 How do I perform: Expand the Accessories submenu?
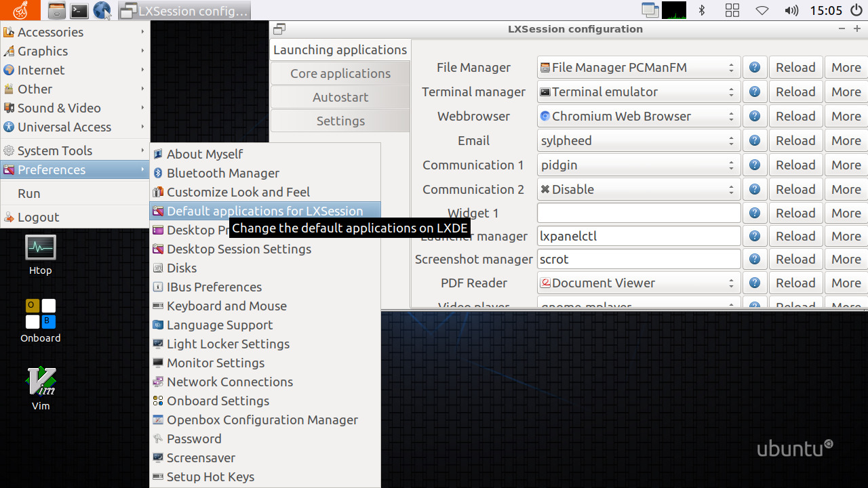[x=75, y=32]
